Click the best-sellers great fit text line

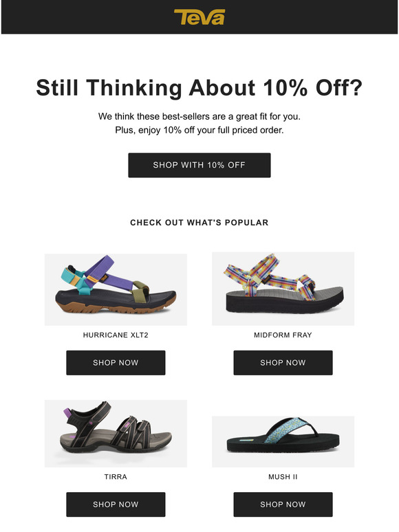click(199, 117)
